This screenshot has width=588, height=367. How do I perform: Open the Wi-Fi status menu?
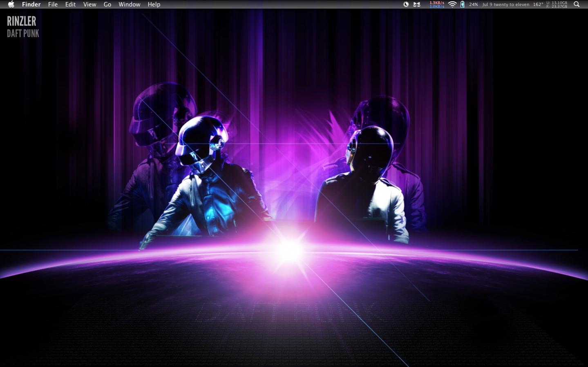click(452, 4)
